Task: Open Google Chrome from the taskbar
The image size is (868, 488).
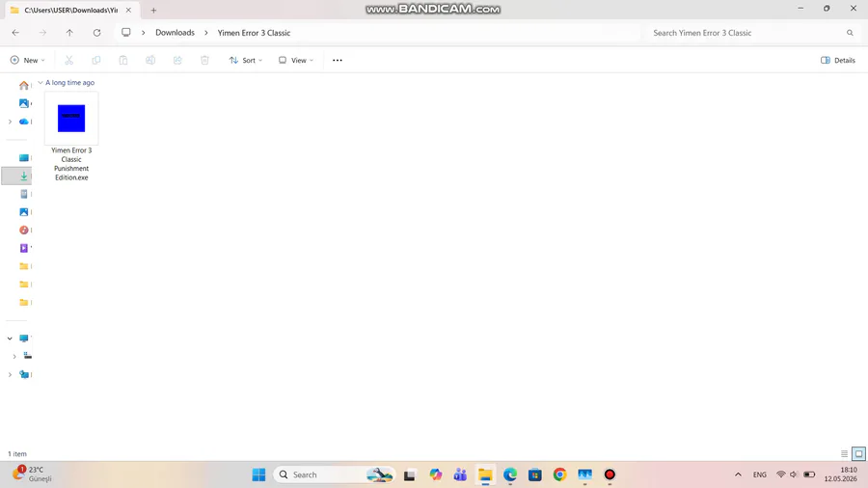Action: point(559,474)
